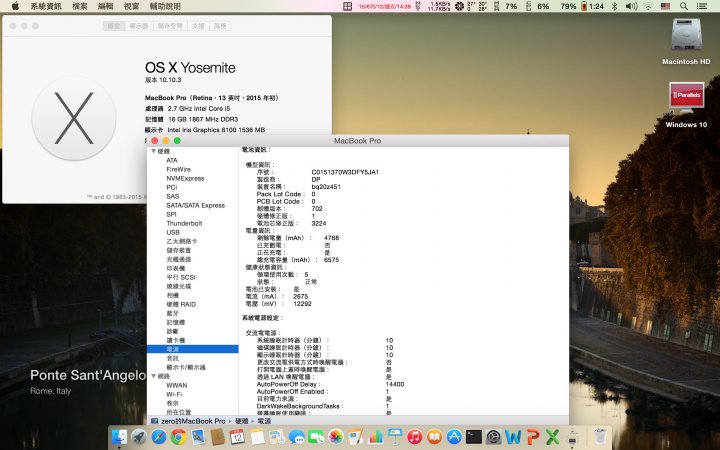
Task: Open the 檔案 menu
Action: coord(80,6)
